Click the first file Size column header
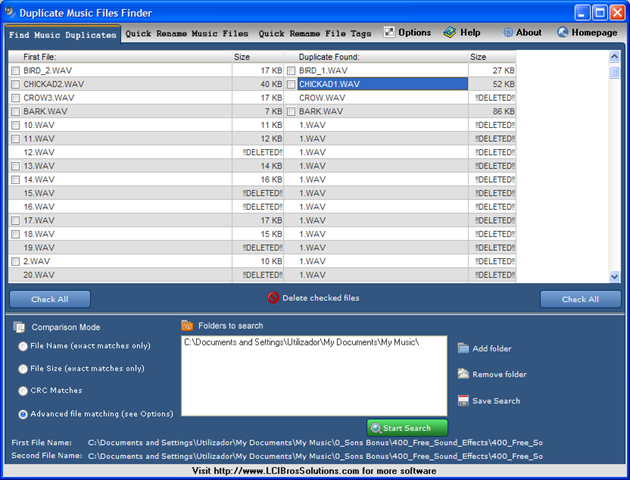This screenshot has height=480, width=630. 258,57
